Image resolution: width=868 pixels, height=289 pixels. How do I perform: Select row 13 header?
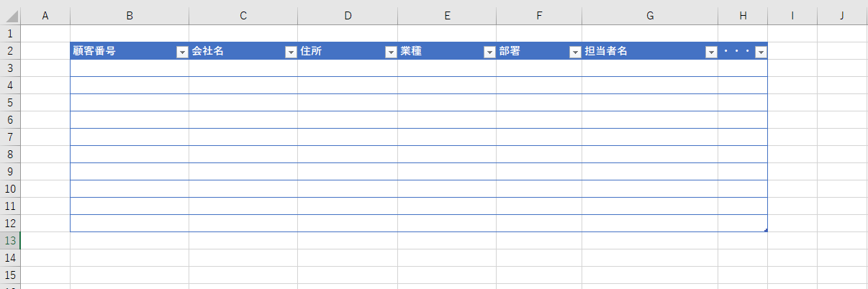[x=10, y=240]
